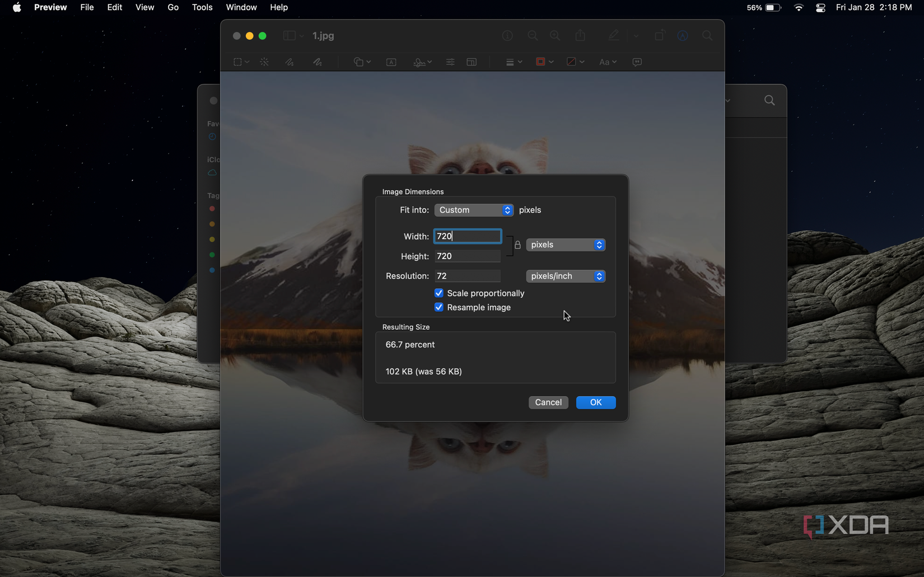Open the pixels unit dropdown
Image resolution: width=924 pixels, height=577 pixels.
(x=566, y=245)
